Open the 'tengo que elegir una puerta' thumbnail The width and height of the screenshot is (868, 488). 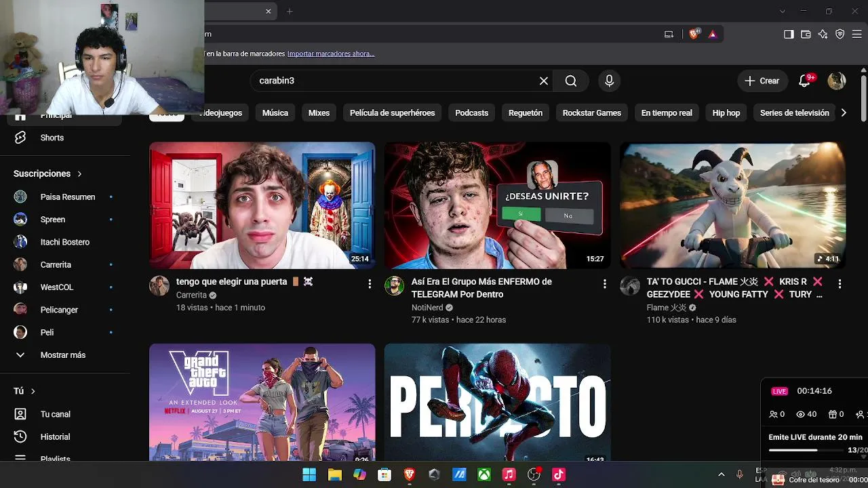[x=262, y=205]
